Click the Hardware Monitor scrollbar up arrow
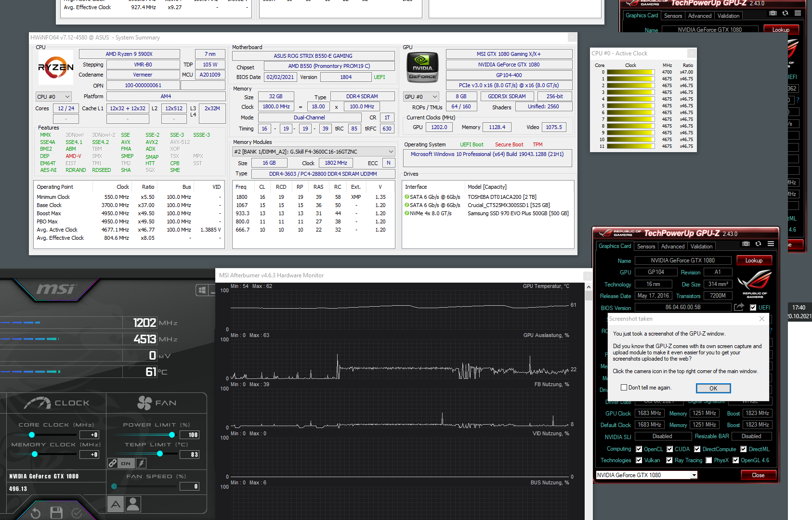Image resolution: width=812 pixels, height=520 pixels. point(589,287)
